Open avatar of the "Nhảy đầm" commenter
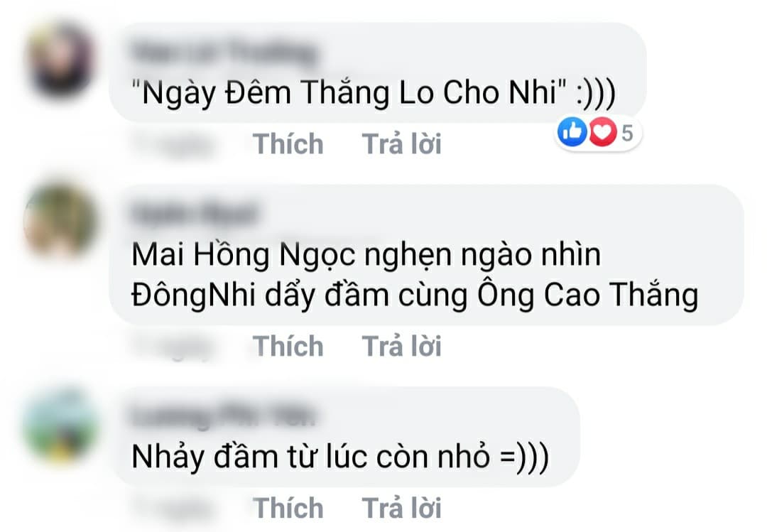Image resolution: width=767 pixels, height=532 pixels. point(60,424)
